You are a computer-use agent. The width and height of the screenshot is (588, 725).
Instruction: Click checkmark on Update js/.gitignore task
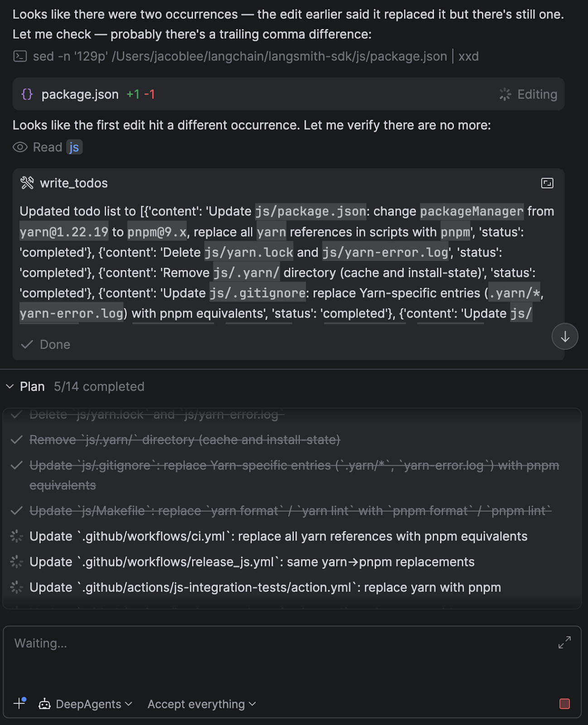click(17, 466)
